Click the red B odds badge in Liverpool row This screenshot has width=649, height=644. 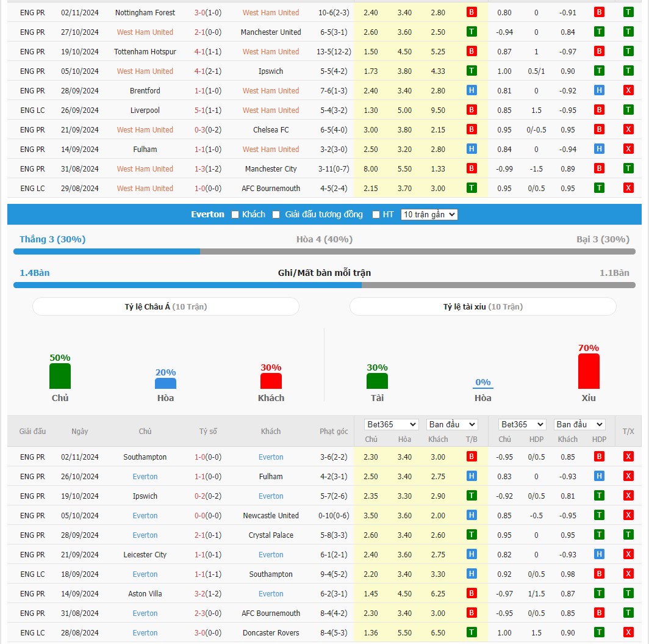pyautogui.click(x=472, y=110)
